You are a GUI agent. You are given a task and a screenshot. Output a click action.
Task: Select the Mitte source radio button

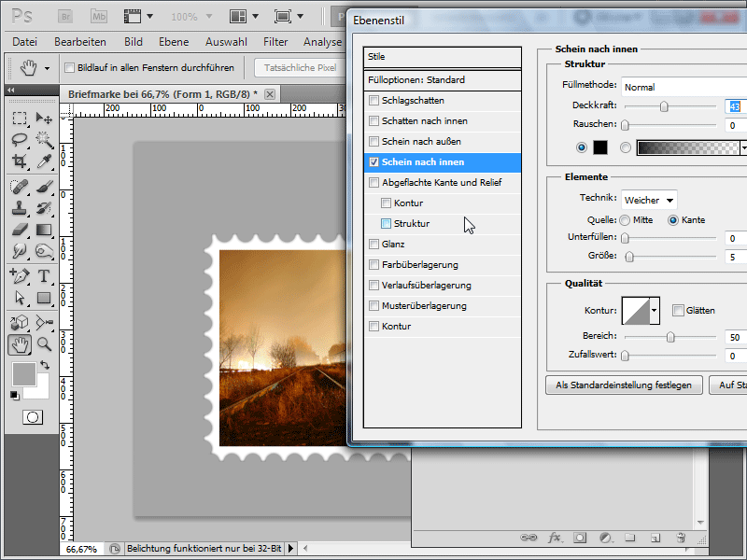pos(625,220)
